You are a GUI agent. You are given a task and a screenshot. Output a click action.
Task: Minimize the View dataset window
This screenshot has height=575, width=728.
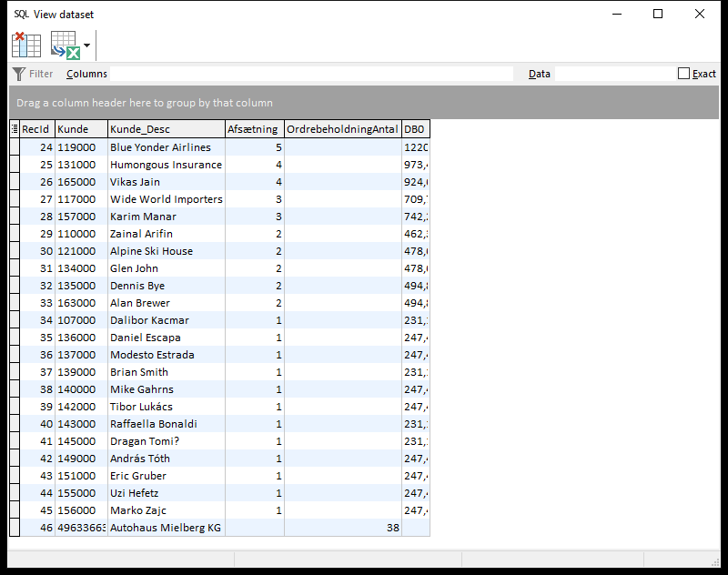coord(617,14)
